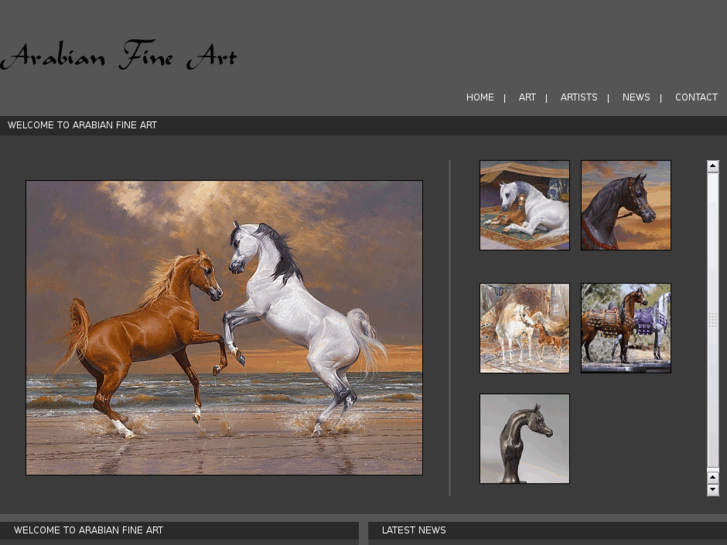This screenshot has width=727, height=545.
Task: Click the bottom WELCOME TO ARABIAN FINE ART heading
Action: [88, 530]
